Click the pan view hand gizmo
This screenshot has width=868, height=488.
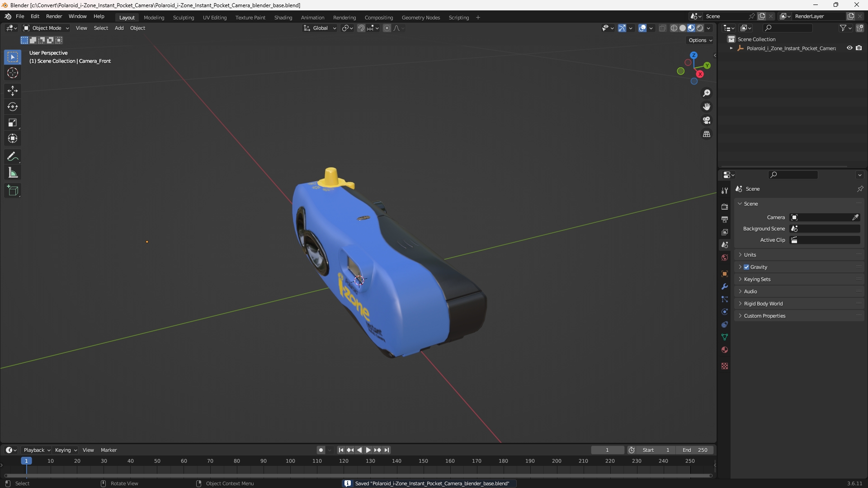click(707, 107)
